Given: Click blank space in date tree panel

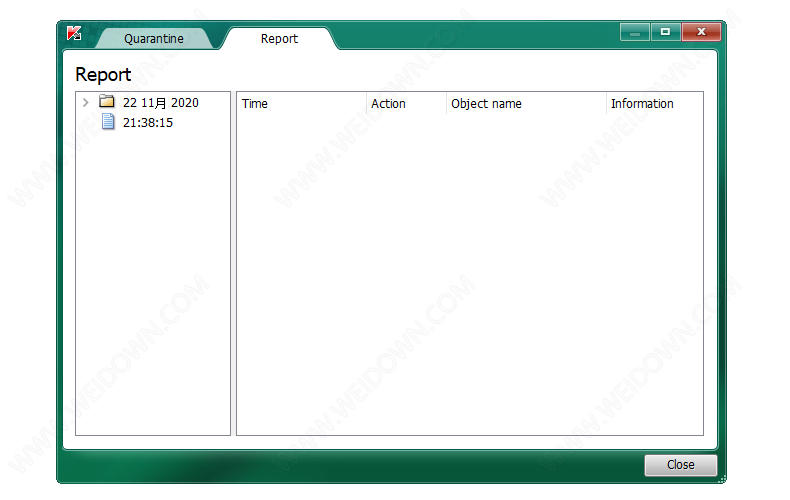Looking at the screenshot, I should coord(152,300).
